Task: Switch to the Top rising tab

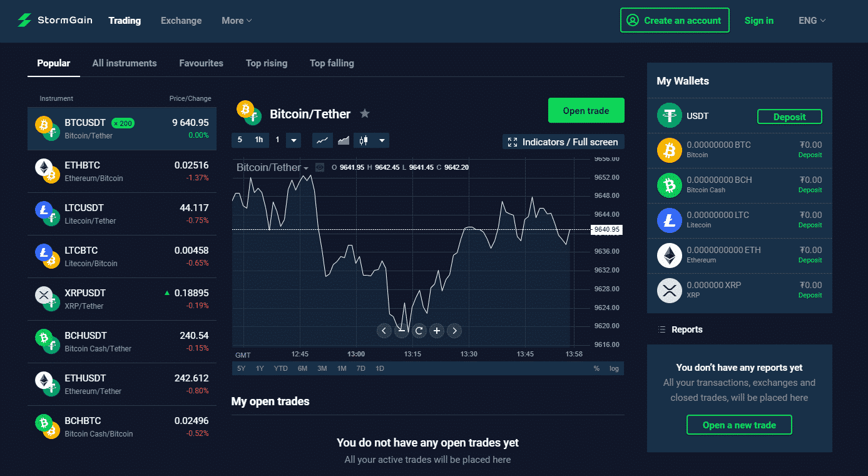Action: pos(267,63)
